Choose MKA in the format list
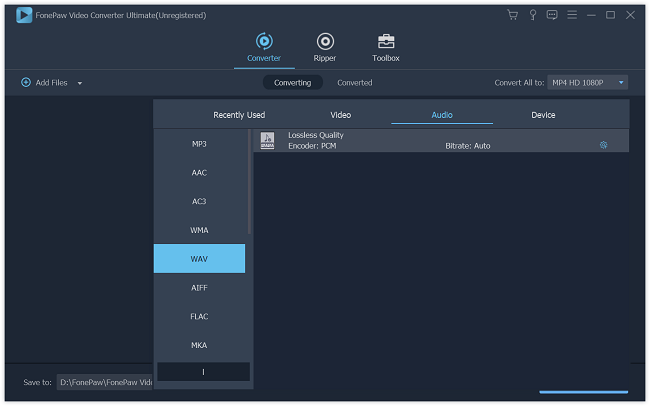The width and height of the screenshot is (650, 406). pyautogui.click(x=199, y=345)
